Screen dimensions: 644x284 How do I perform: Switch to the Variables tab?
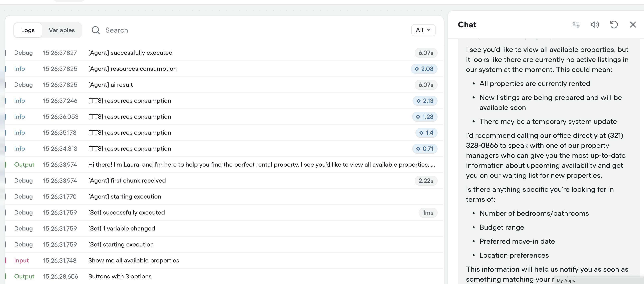(62, 30)
